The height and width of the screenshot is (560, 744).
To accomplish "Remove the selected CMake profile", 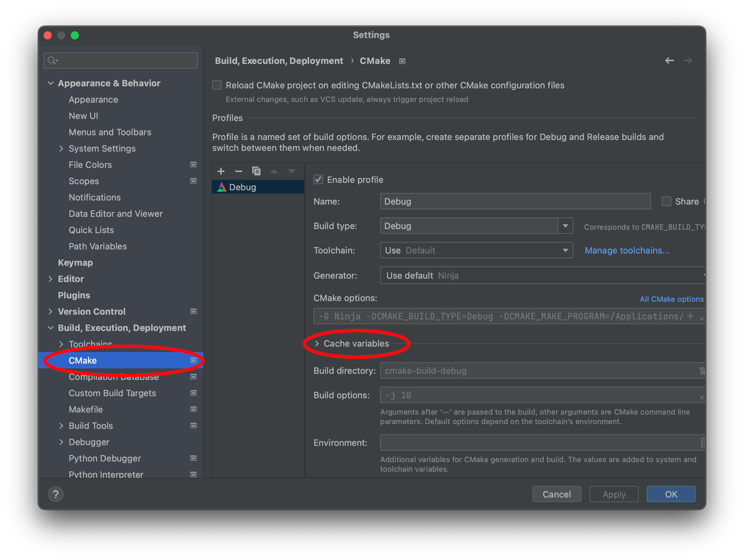I will click(x=239, y=171).
